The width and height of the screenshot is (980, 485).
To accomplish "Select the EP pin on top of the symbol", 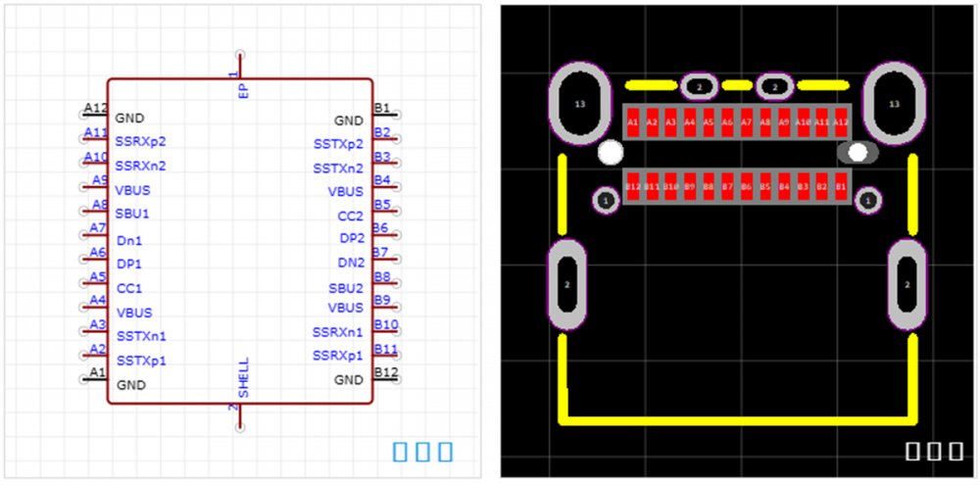I will pyautogui.click(x=239, y=67).
